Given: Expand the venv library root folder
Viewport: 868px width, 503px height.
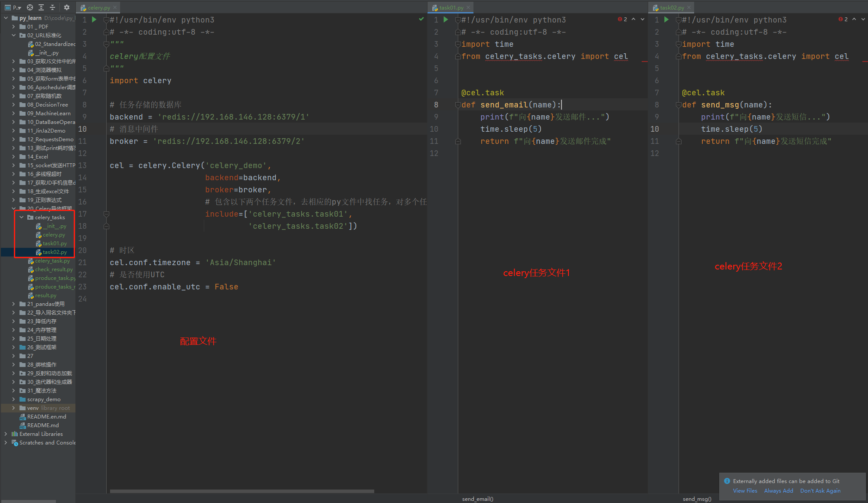Looking at the screenshot, I should pyautogui.click(x=13, y=408).
